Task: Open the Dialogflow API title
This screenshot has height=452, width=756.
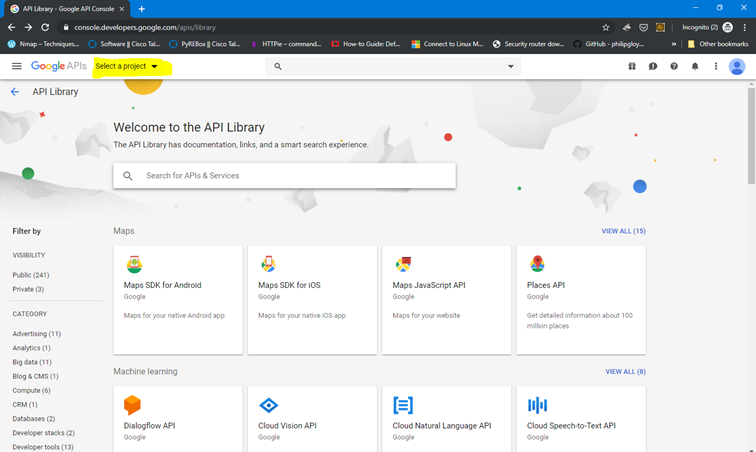Action: click(149, 425)
